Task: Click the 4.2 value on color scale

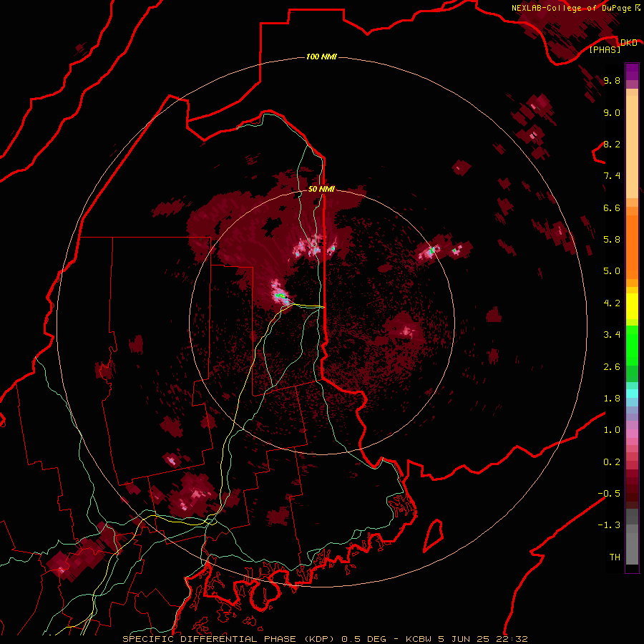Action: (x=612, y=303)
